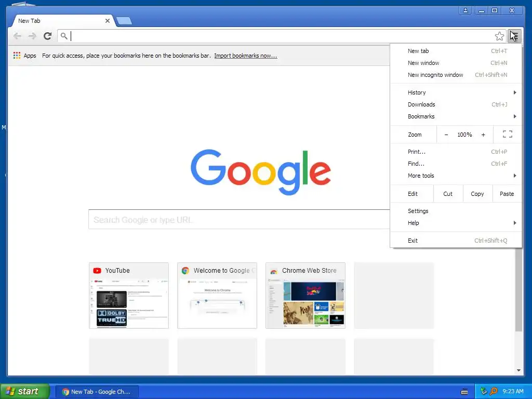Screen dimensions: 532x399
Task: Open a New incognito window
Action: tap(456, 75)
